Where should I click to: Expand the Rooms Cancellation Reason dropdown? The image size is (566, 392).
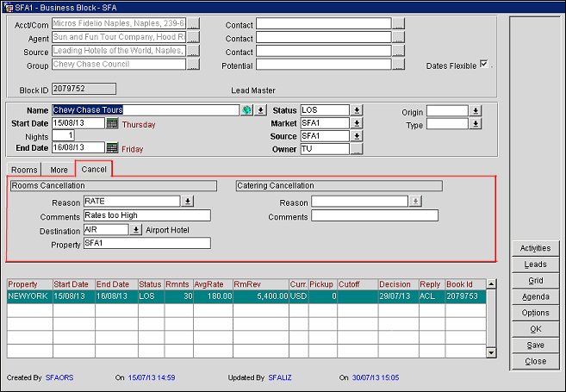[187, 202]
